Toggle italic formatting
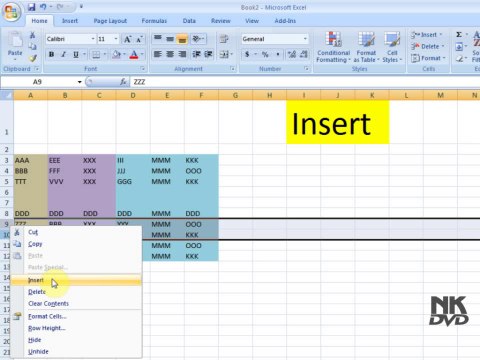The width and height of the screenshot is (480, 360). pyautogui.click(x=63, y=54)
